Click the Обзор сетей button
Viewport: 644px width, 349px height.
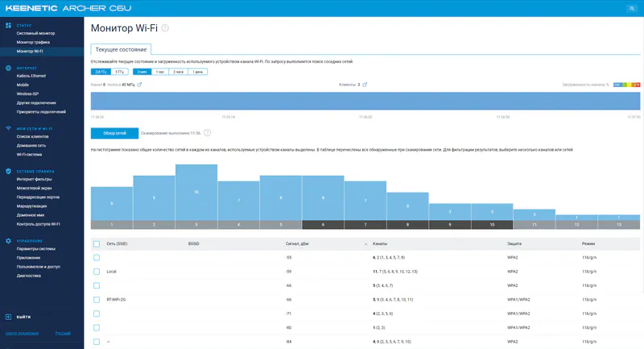point(114,133)
